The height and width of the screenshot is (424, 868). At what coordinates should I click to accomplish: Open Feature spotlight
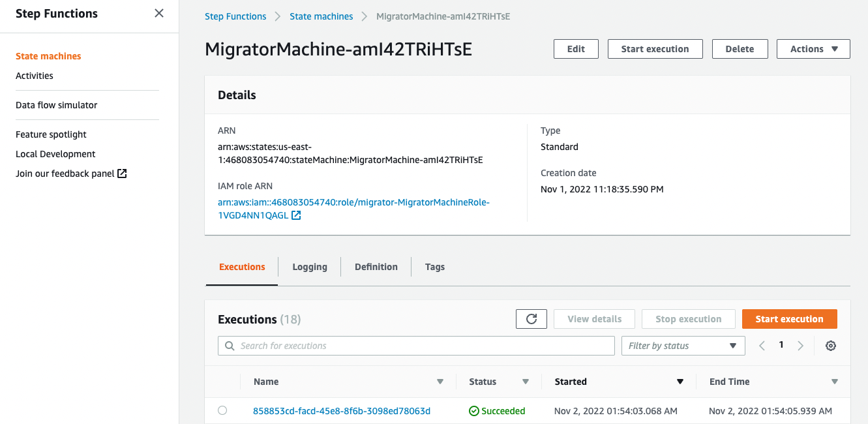(x=51, y=134)
